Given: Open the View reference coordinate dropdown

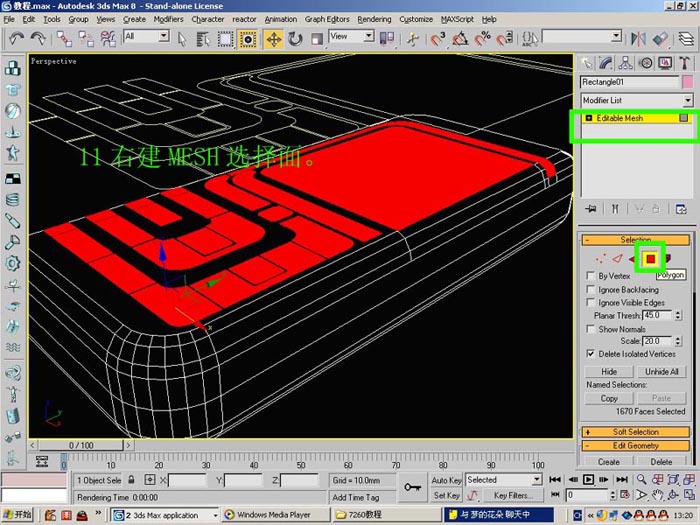Looking at the screenshot, I should tap(369, 36).
